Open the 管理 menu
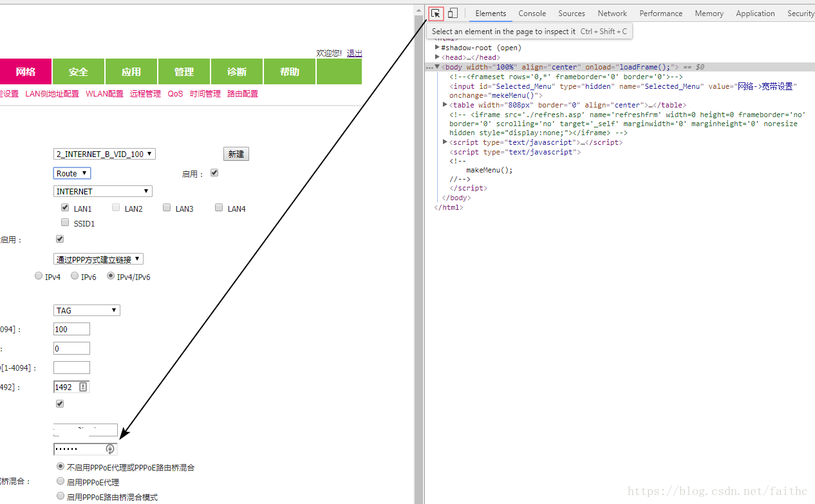This screenshot has height=504, width=815. click(x=184, y=71)
